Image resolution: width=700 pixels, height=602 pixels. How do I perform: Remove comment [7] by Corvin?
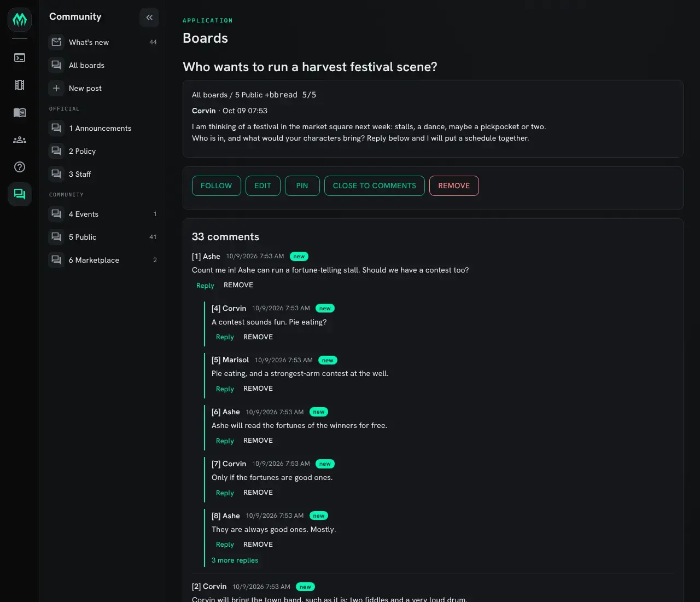[x=258, y=493]
